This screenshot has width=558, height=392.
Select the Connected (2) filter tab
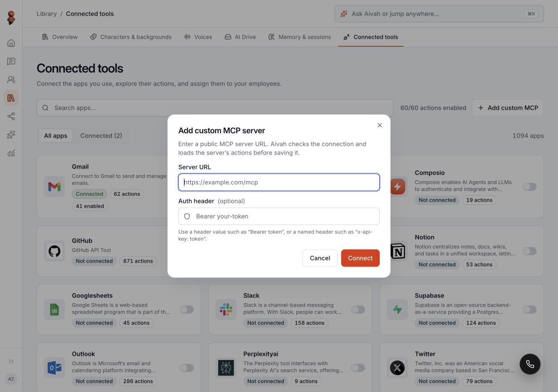[101, 136]
